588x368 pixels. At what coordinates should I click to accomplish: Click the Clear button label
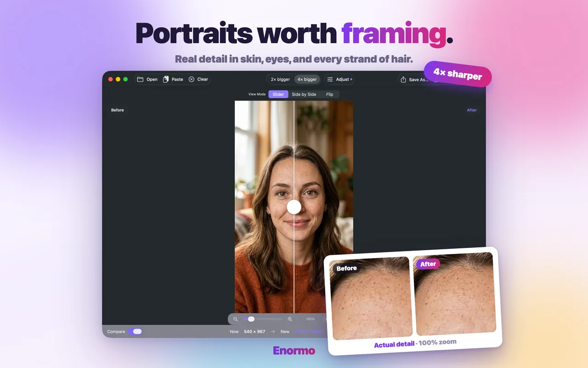click(x=203, y=79)
